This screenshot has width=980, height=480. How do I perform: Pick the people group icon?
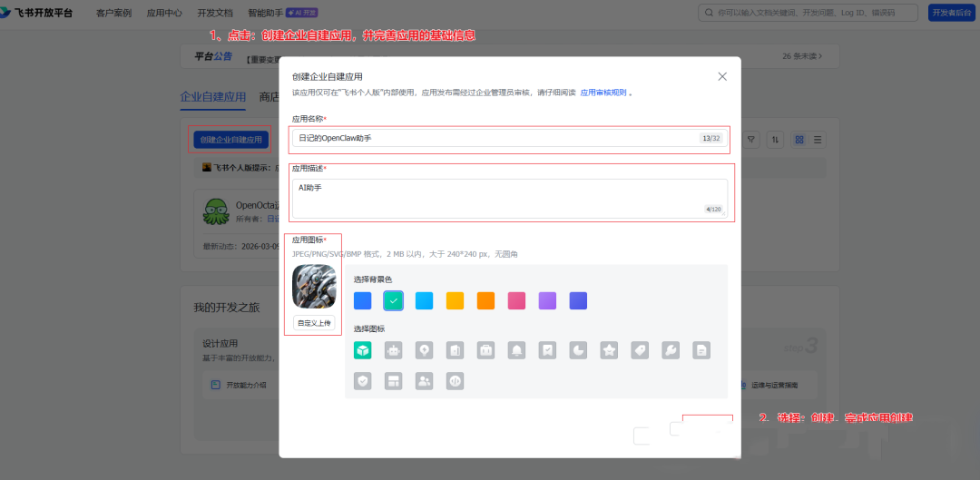tap(425, 380)
